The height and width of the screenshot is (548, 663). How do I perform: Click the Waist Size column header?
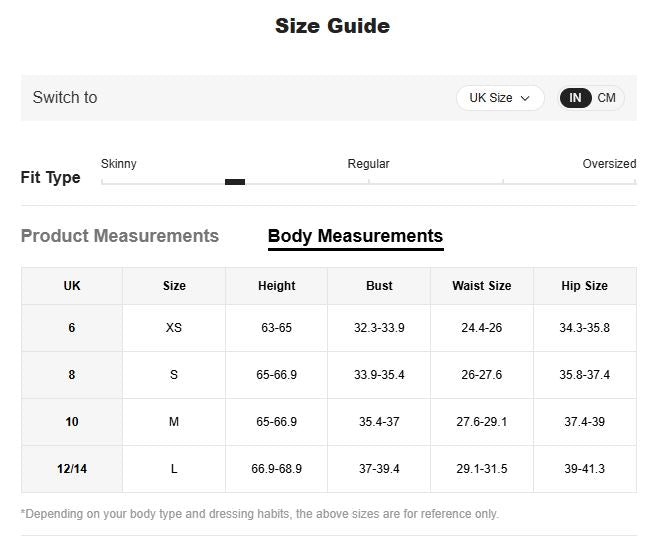tap(481, 286)
